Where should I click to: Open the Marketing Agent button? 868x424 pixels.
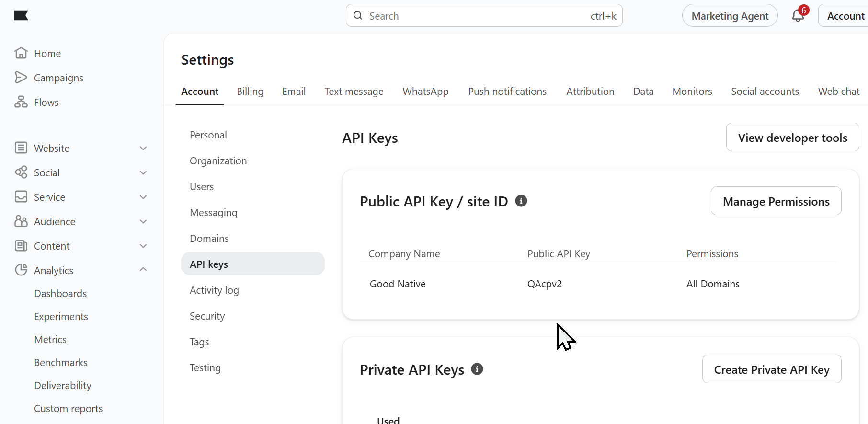click(730, 16)
